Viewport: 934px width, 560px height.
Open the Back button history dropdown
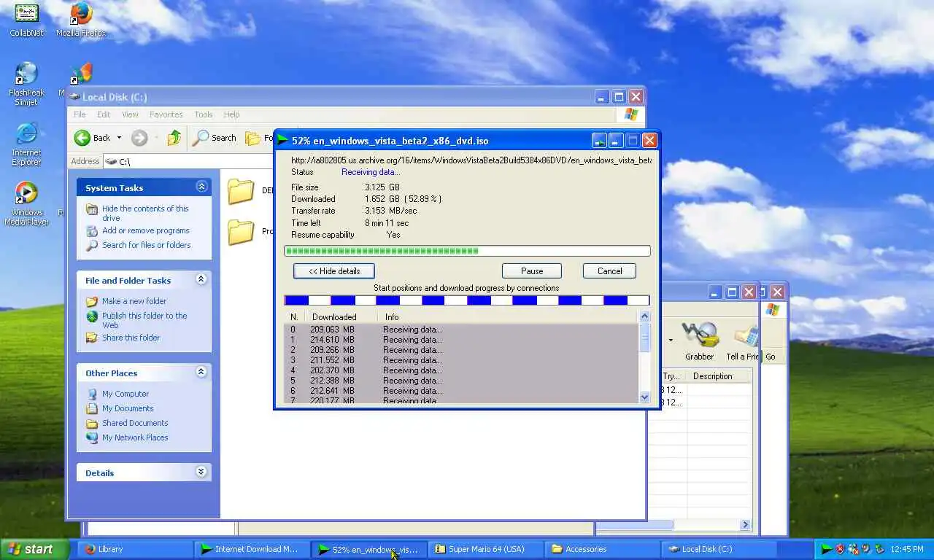119,138
